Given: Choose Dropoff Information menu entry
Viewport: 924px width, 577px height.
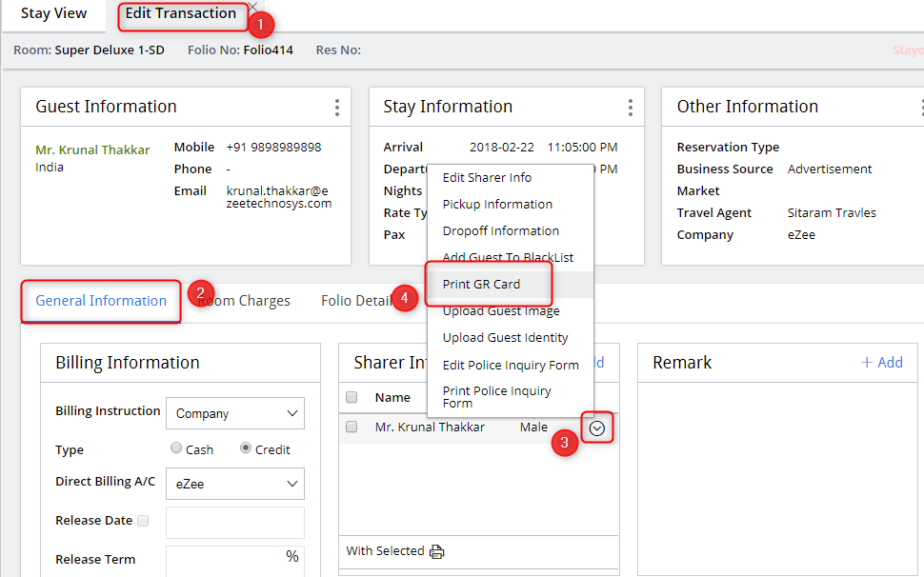Looking at the screenshot, I should click(501, 230).
